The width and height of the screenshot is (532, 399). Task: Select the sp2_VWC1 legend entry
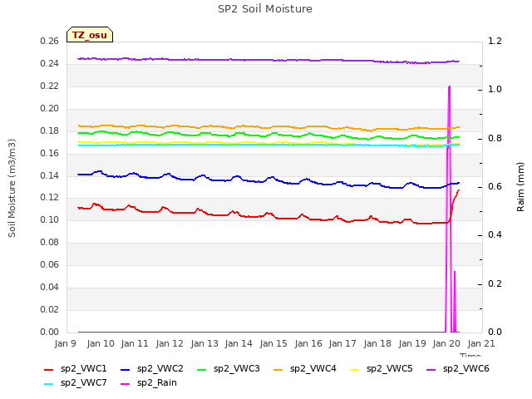pos(76,369)
